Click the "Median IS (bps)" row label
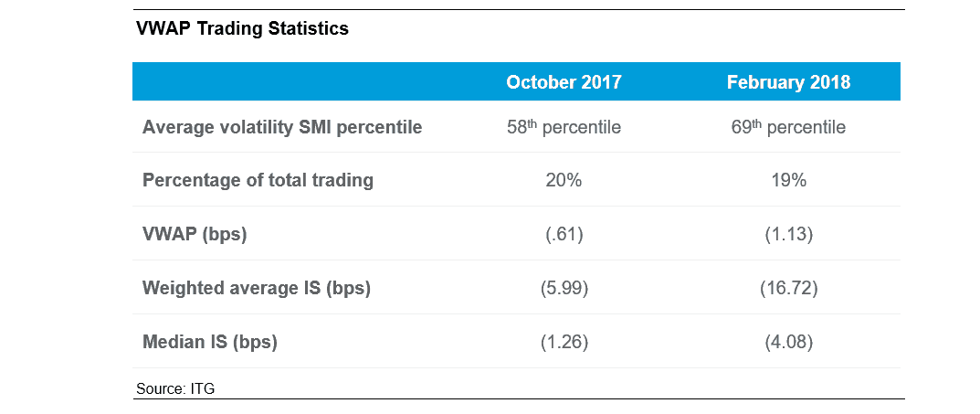The image size is (980, 414). 209,343
